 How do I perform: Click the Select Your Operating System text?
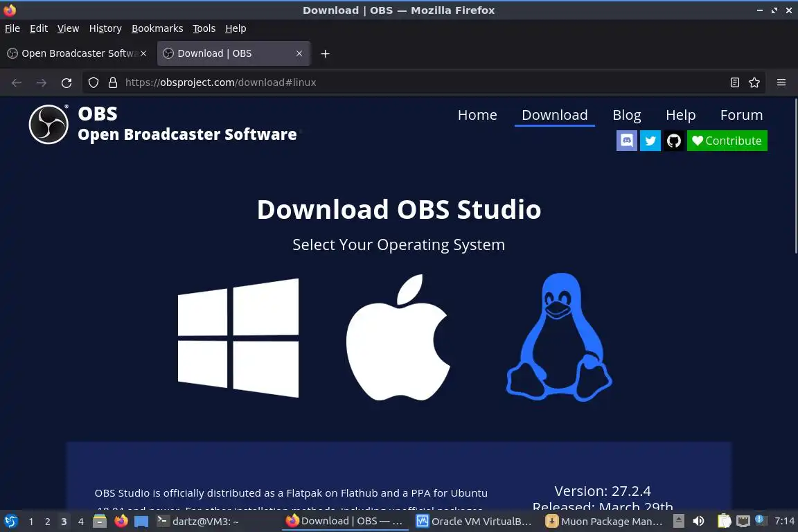[398, 245]
